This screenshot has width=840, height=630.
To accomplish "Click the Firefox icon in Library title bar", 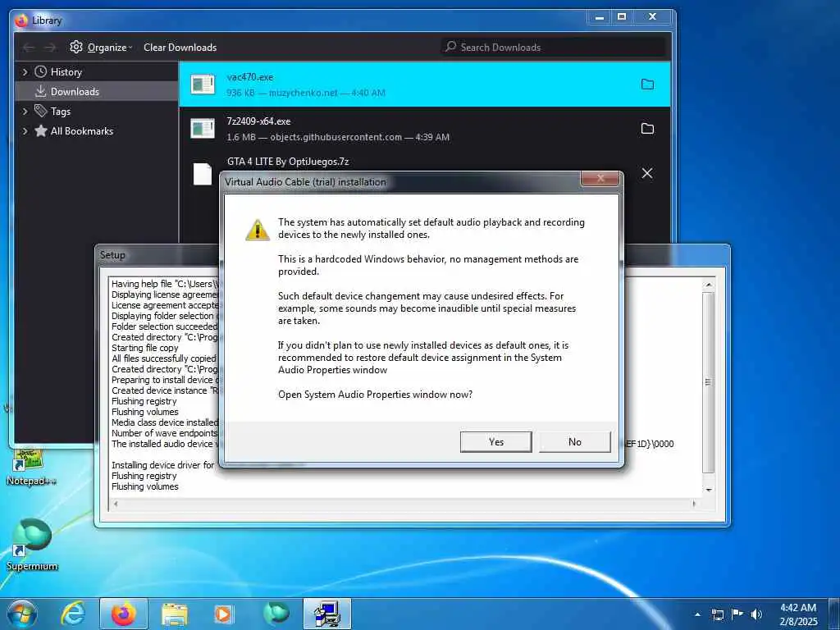I will pyautogui.click(x=22, y=21).
